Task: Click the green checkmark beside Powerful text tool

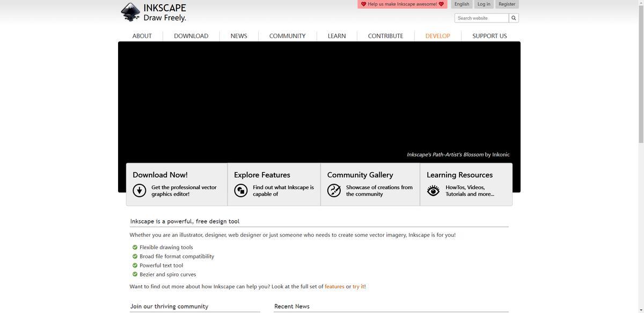Action: tap(135, 265)
